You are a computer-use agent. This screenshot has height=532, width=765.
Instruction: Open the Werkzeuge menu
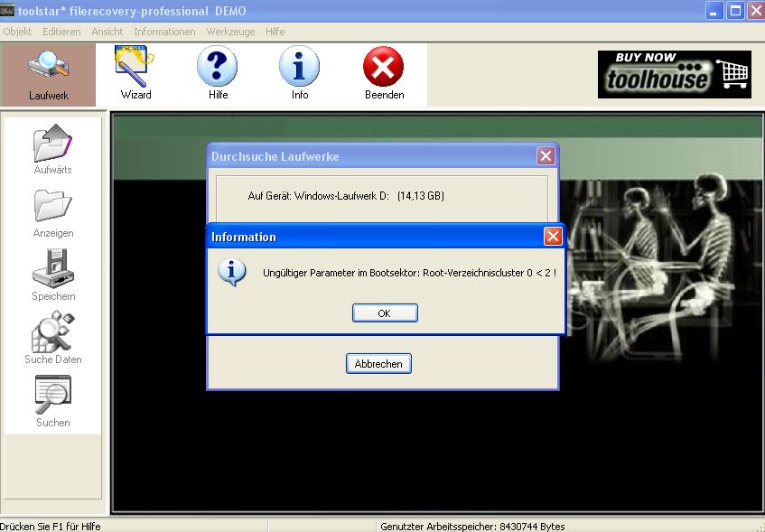click(x=230, y=32)
